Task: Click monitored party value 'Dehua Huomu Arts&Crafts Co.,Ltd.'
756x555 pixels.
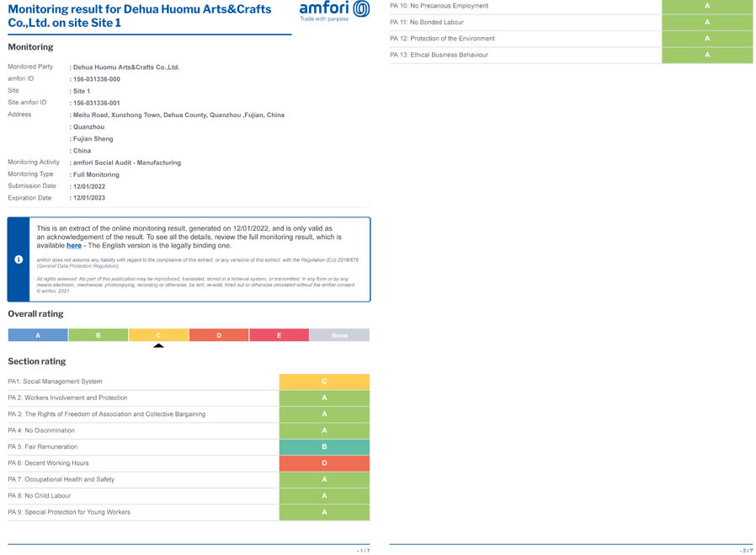Action: point(126,67)
